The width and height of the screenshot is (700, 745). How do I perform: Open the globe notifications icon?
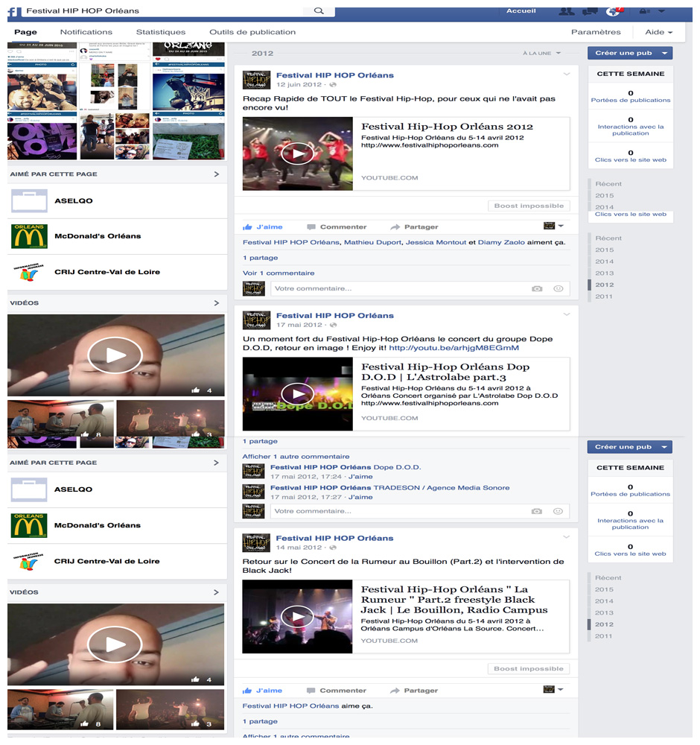(614, 11)
